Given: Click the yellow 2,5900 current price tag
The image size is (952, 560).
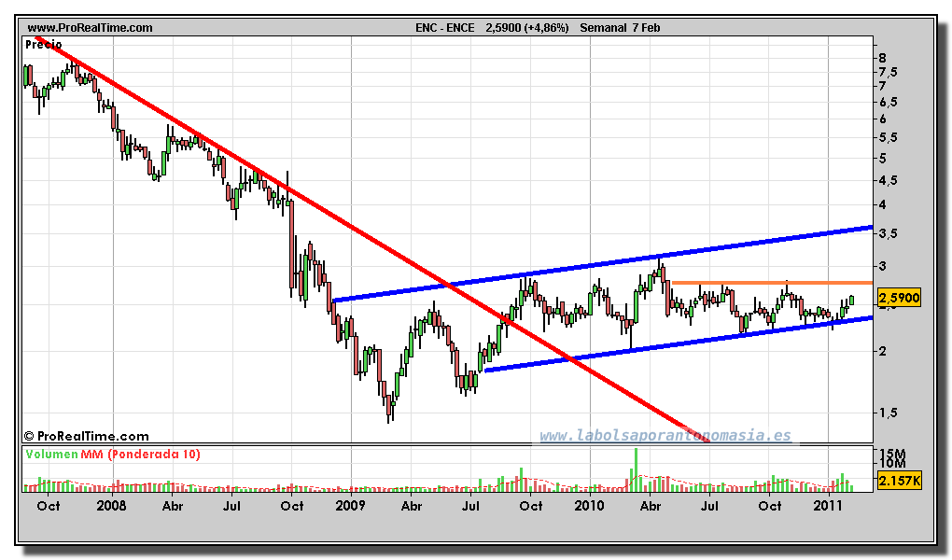Looking at the screenshot, I should pos(899,299).
